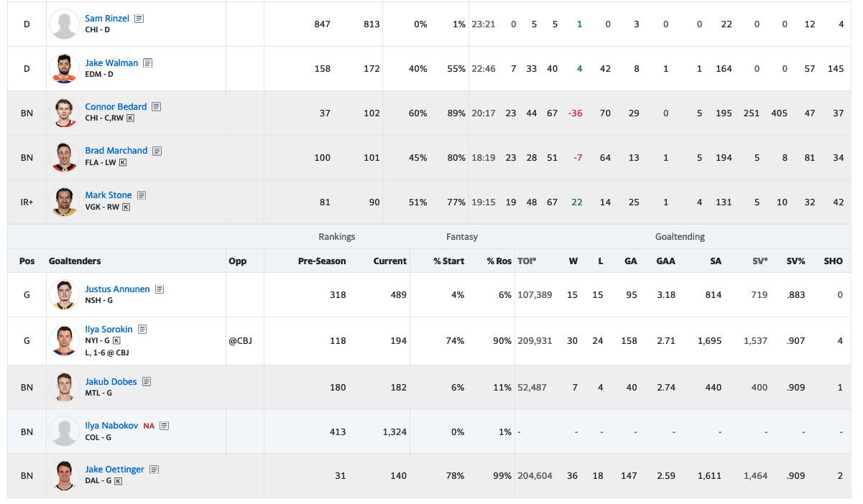Click keeper K icon beside Connor Bedard
Viewport: 863px width, 504px height.
(x=131, y=118)
